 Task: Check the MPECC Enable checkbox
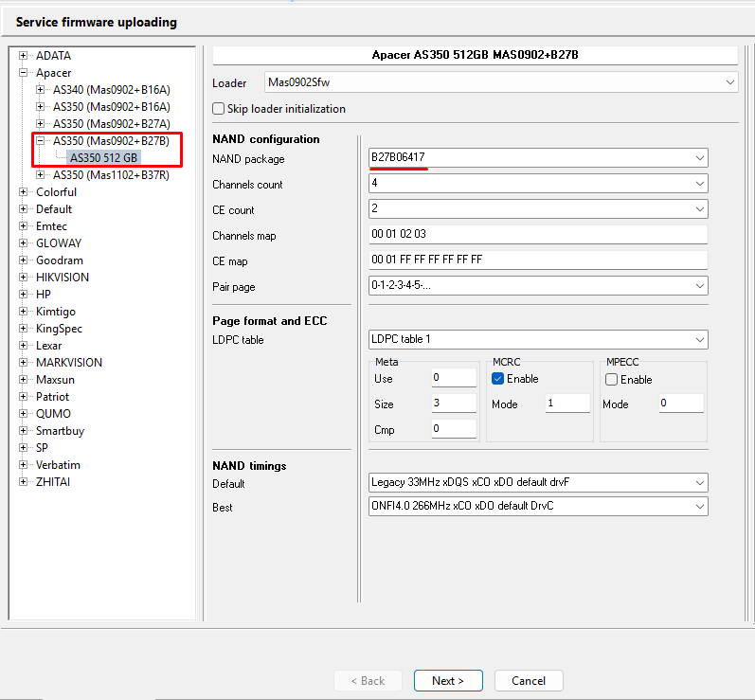pyautogui.click(x=612, y=380)
